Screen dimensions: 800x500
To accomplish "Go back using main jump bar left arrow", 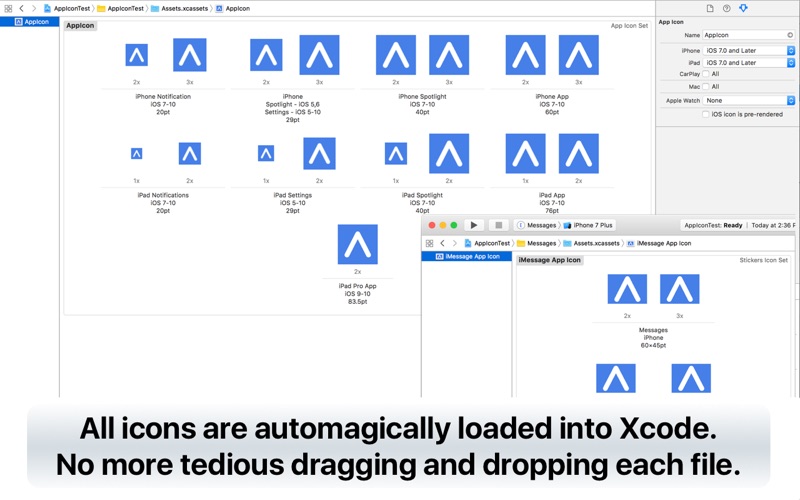I will click(x=21, y=8).
